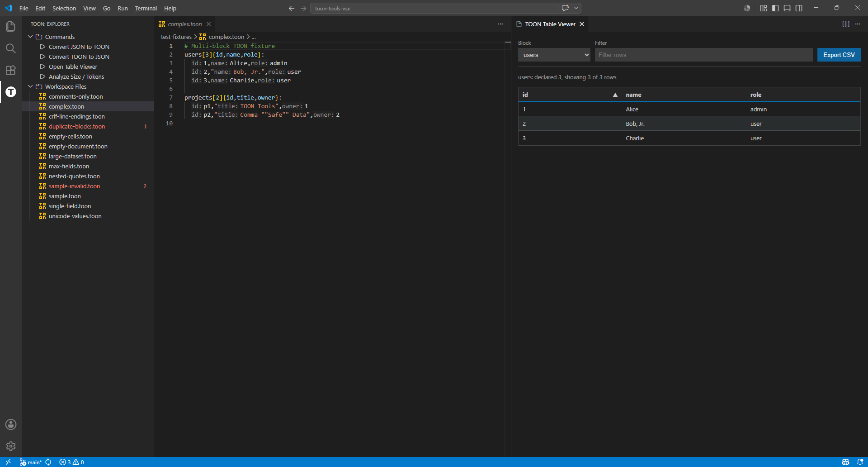Viewport: 868px width, 467px height.
Task: Toggle the bottom panel visibility
Action: coord(787,8)
